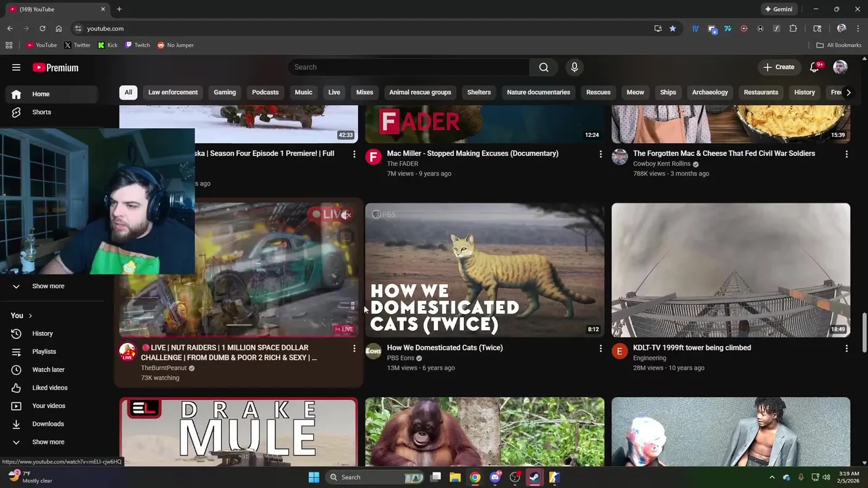Screen dimensions: 868x488
Task: Click The FADER channel avatar
Action: pyautogui.click(x=374, y=157)
